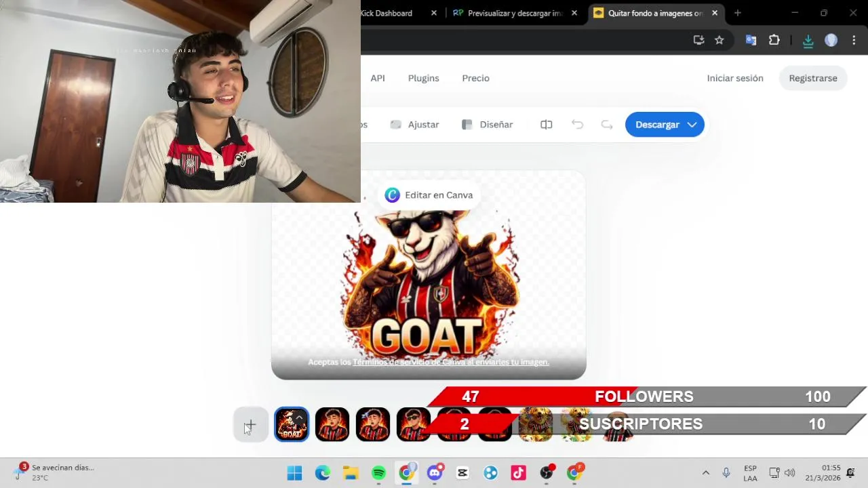Open the Google Translate extension icon
The width and height of the screenshot is (868, 488).
pos(751,40)
